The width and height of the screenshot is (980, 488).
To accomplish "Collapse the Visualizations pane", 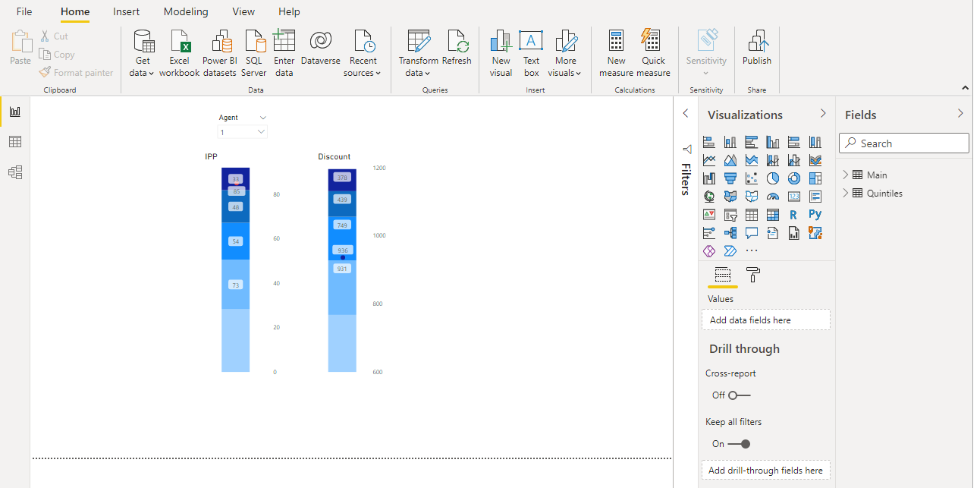I will [823, 113].
